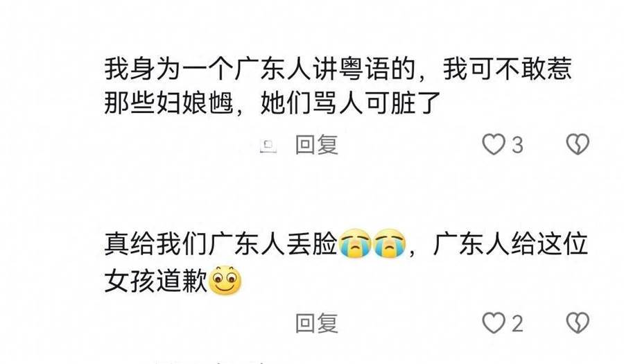Click the smiling emoji after 女孩道歉

[225, 281]
